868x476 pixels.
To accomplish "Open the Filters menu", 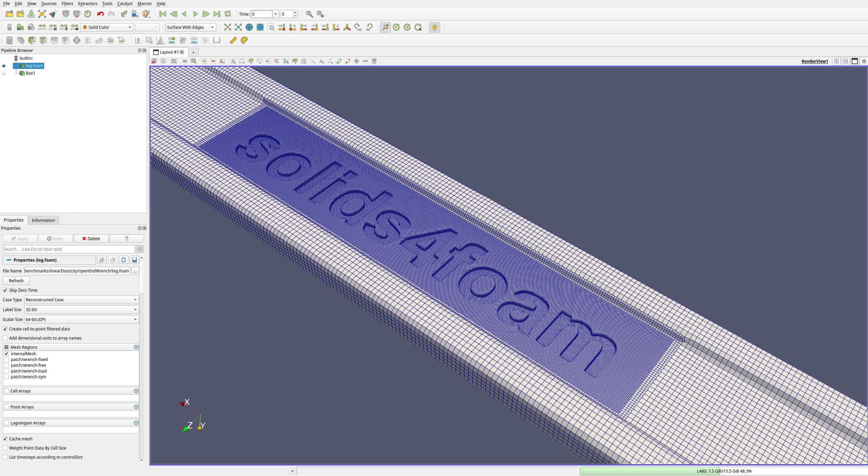I will 67,3.
